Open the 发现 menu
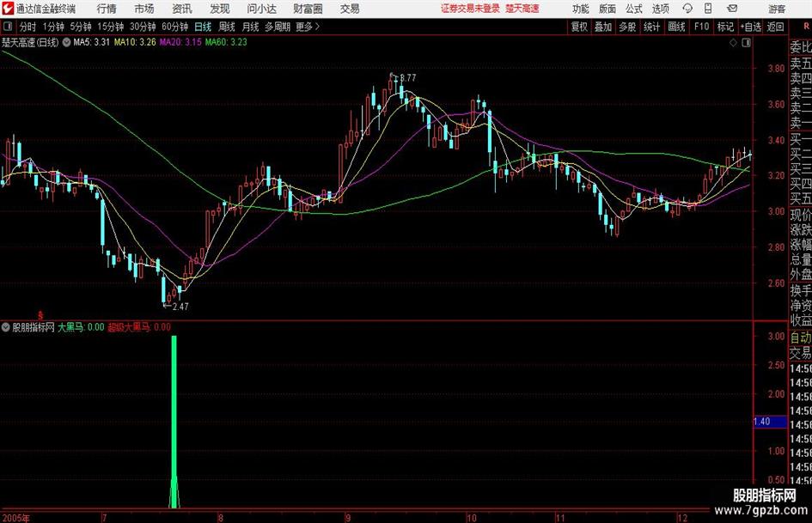 point(220,9)
